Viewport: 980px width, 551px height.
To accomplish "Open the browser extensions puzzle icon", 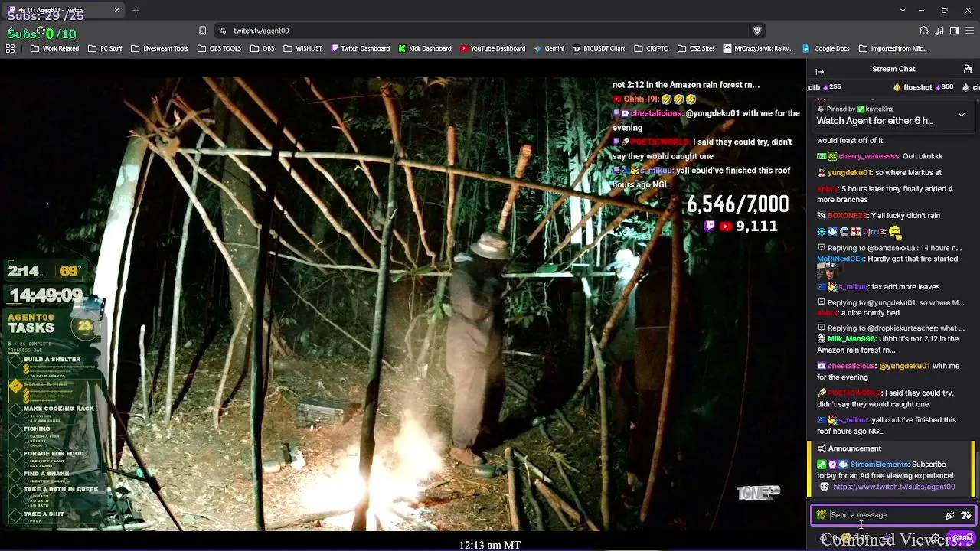I will 924,31.
